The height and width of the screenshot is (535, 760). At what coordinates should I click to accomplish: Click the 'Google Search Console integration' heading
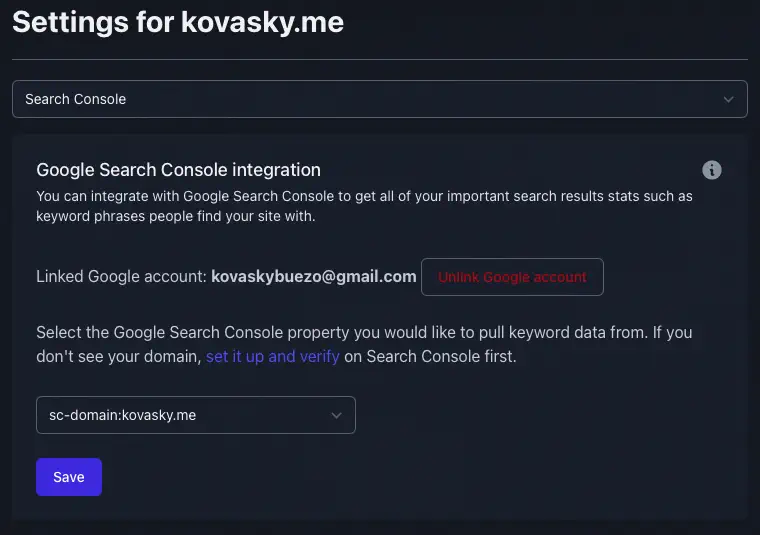pos(178,170)
